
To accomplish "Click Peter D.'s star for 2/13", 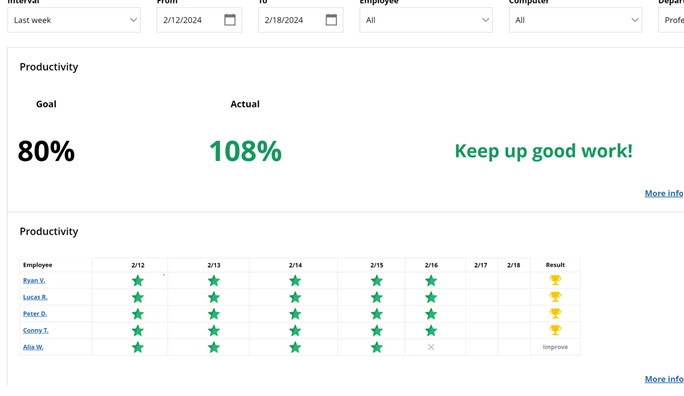I will point(214,314).
